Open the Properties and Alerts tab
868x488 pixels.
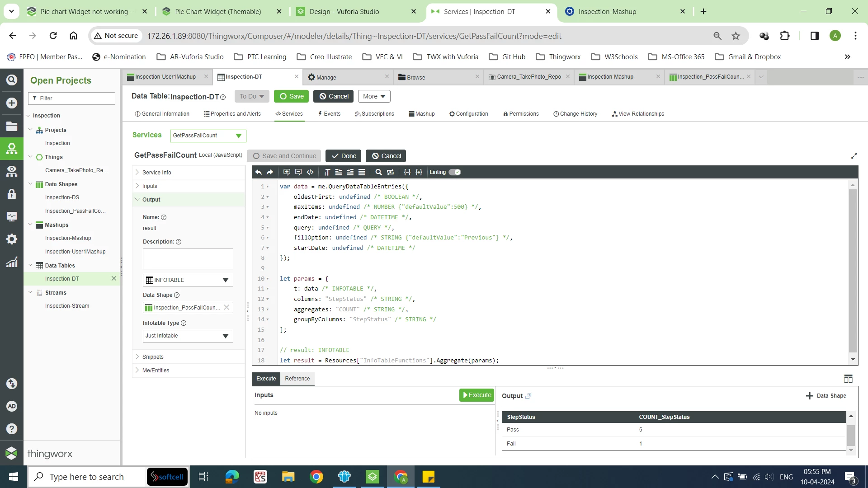click(232, 114)
